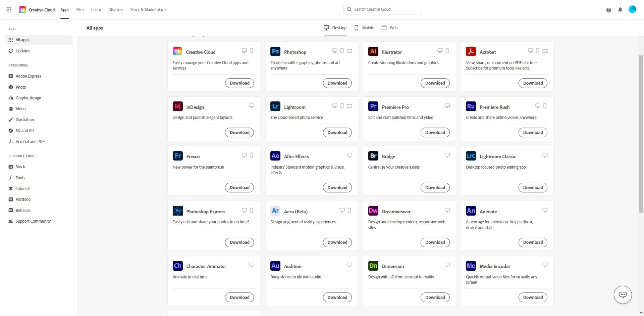This screenshot has width=644, height=316.
Task: Open the Adobe Express category
Action: [x=39, y=76]
